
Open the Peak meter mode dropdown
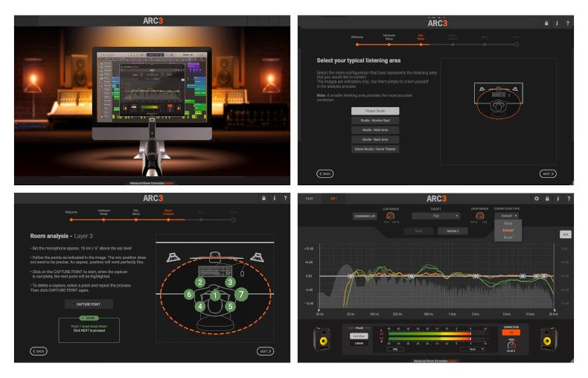[473, 348]
